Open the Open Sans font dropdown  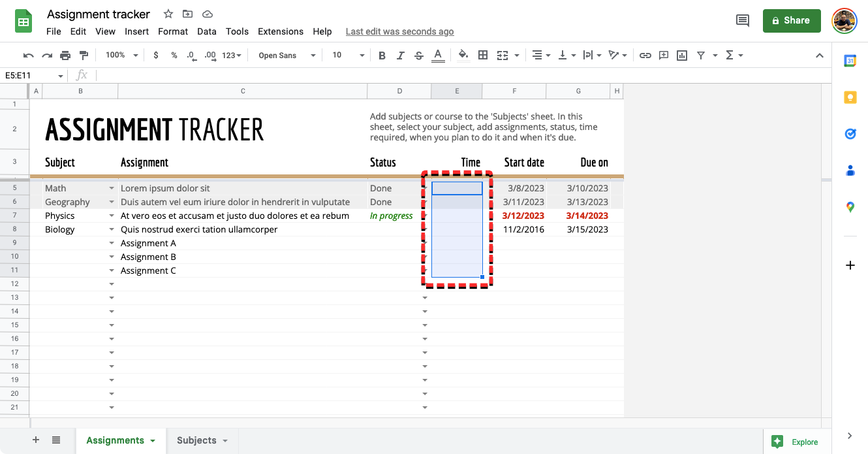[x=287, y=56]
